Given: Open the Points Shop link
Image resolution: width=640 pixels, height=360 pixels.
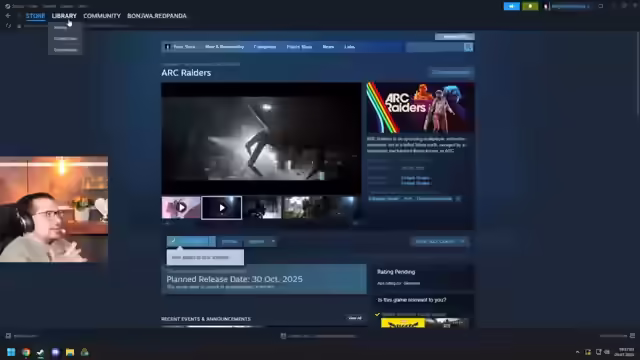Looking at the screenshot, I should click(299, 47).
